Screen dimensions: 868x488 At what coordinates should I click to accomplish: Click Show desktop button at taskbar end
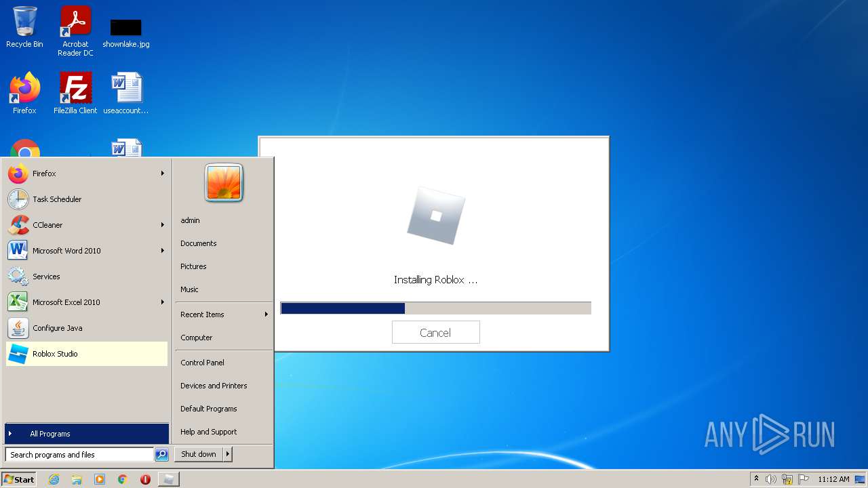(860, 479)
